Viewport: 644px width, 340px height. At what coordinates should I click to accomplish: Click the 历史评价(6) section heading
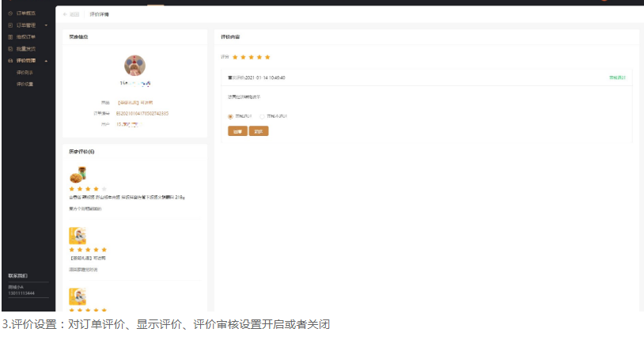(x=81, y=152)
